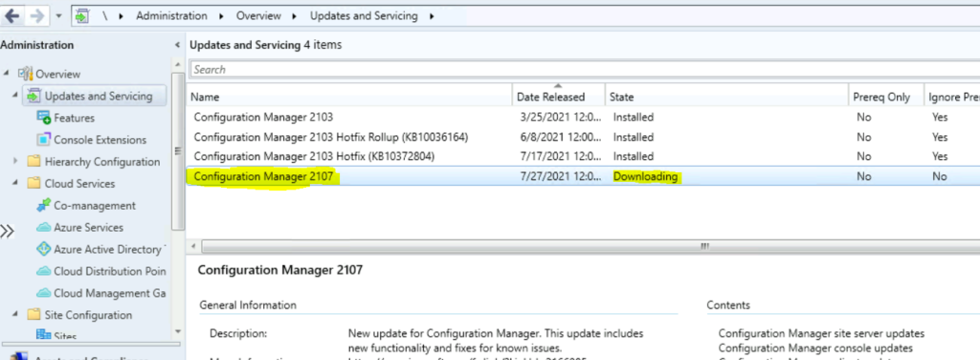
Task: Select the Configuration Manager 2107 row
Action: click(583, 176)
